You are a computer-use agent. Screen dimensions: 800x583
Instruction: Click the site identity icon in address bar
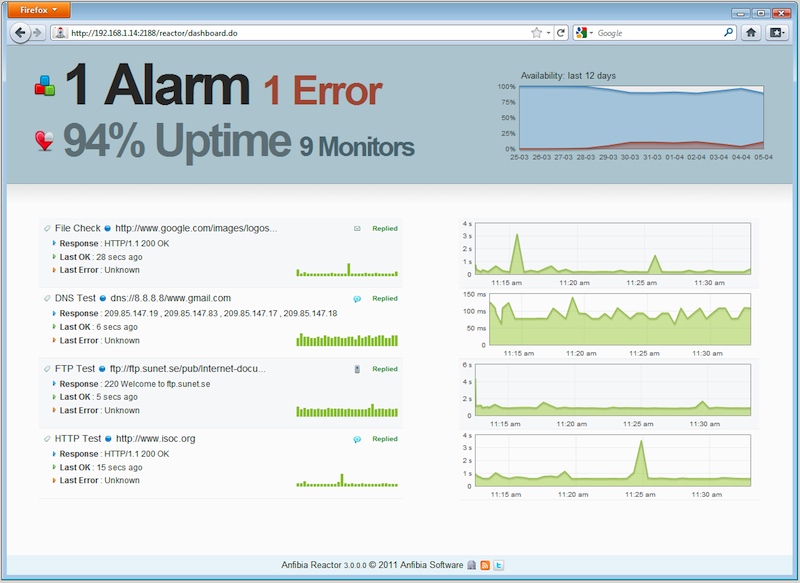pos(60,33)
